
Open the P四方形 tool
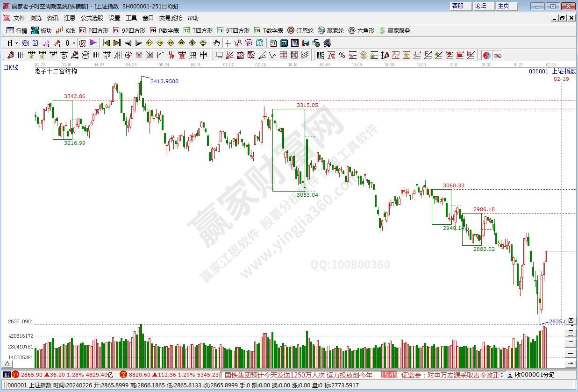[93, 30]
